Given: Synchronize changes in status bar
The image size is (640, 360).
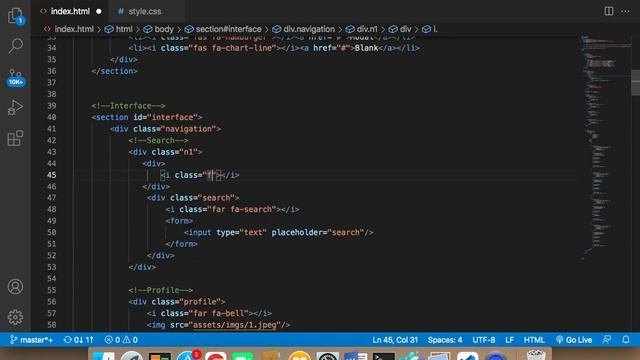Looking at the screenshot, I should 78,340.
